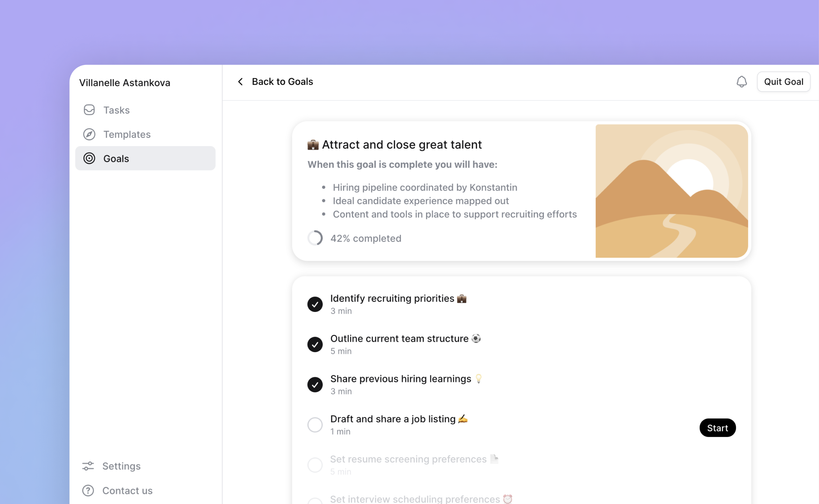Click the desert mountain goal illustration
The image size is (819, 504).
[671, 191]
